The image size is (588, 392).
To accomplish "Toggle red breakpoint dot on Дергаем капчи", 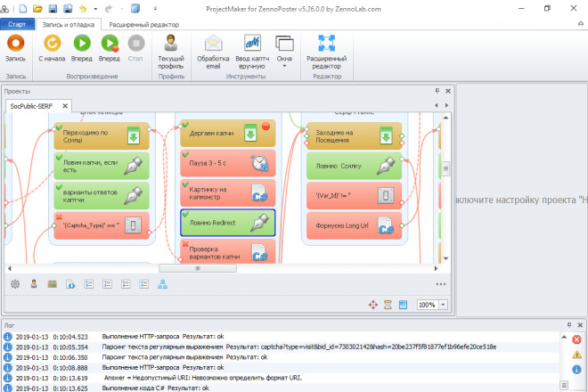I will coord(265,127).
